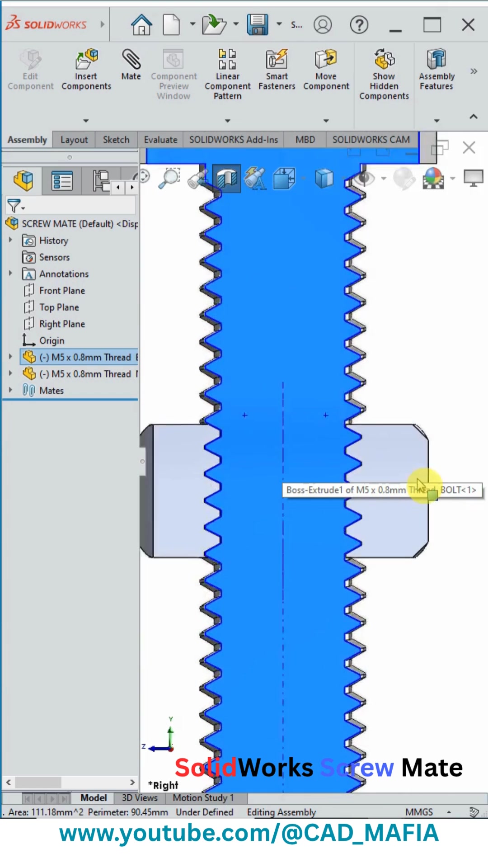This screenshot has height=868, width=488.
Task: Switch to the Model bottom tab
Action: [x=94, y=798]
